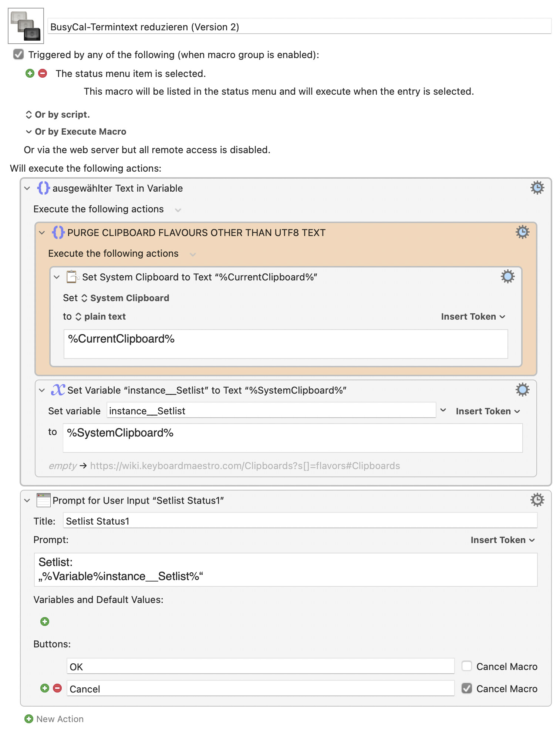This screenshot has height=731, width=560.
Task: Uncheck Cancel Macro for Cancel button
Action: (467, 688)
